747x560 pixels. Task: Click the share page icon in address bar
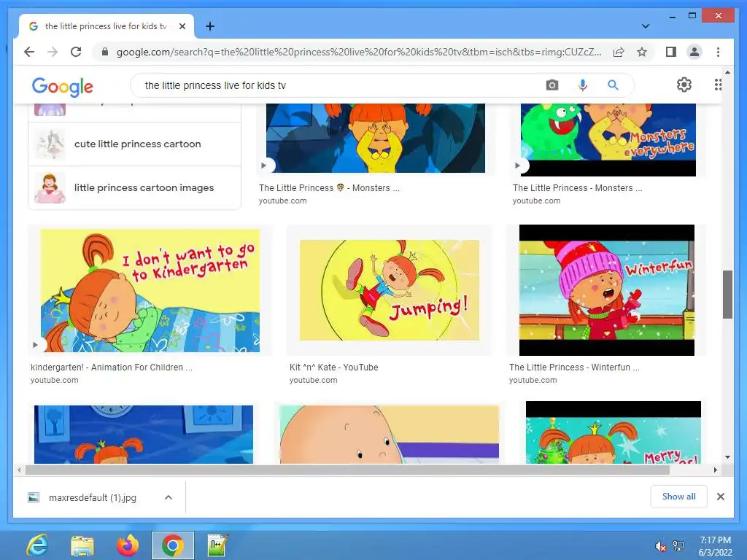[x=619, y=52]
